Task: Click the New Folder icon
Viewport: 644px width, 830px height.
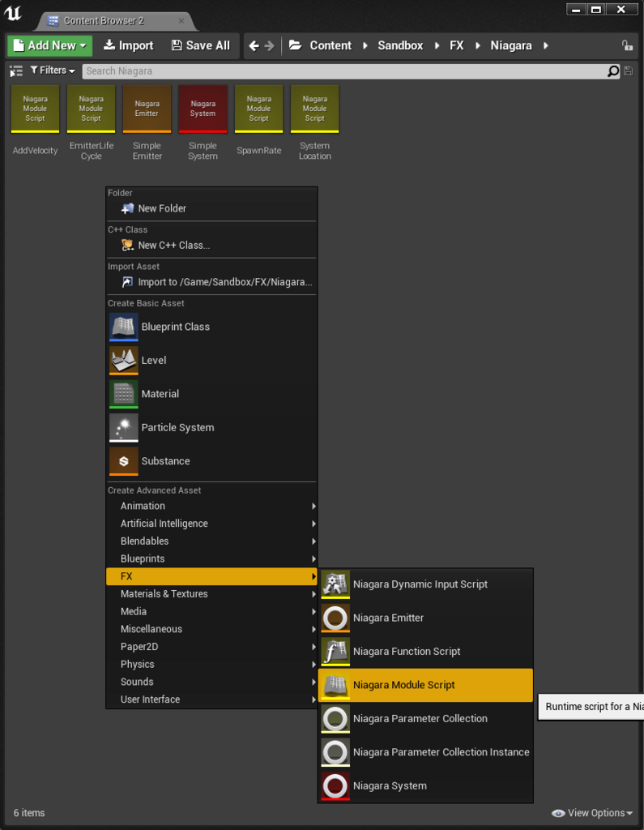Action: tap(127, 208)
